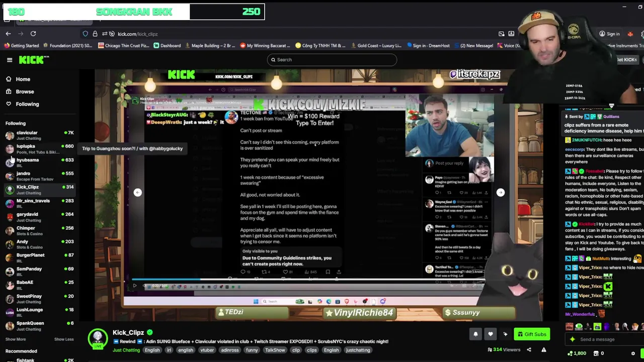Select SpankQueen channel in sidebar
Image resolution: width=644 pixels, height=362 pixels.
tap(39, 326)
